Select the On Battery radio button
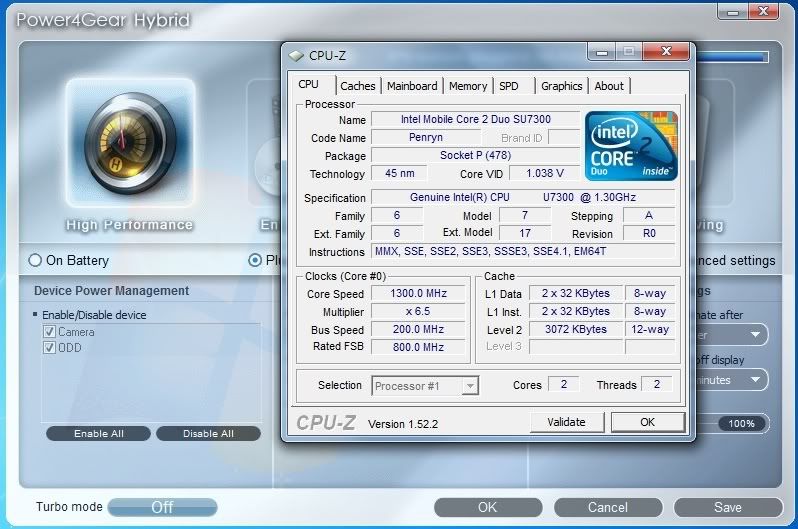Screen dimensions: 798x529 point(35,260)
